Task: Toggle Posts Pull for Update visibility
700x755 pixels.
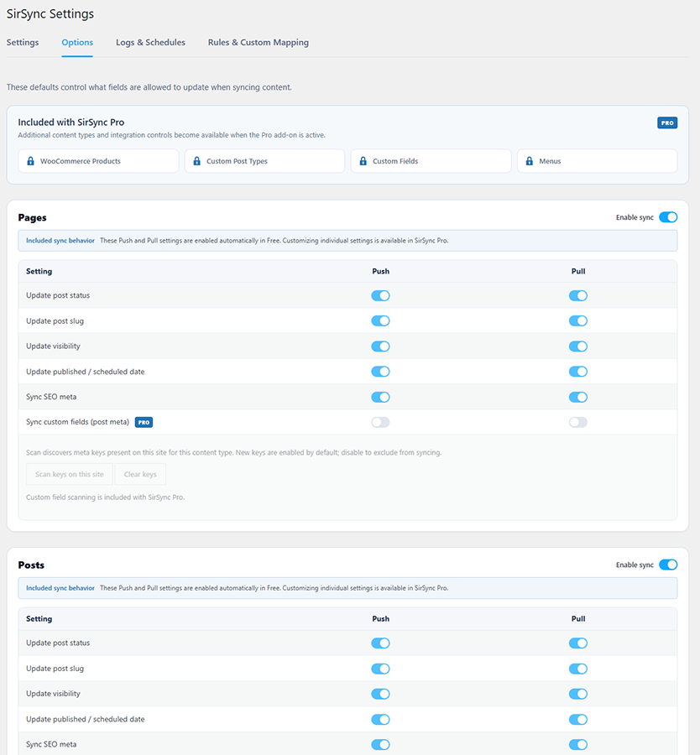Action: coord(578,694)
